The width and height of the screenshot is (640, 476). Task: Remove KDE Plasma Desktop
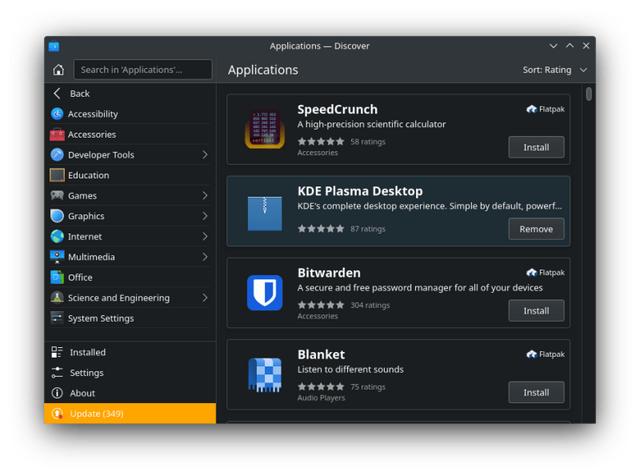tap(536, 229)
